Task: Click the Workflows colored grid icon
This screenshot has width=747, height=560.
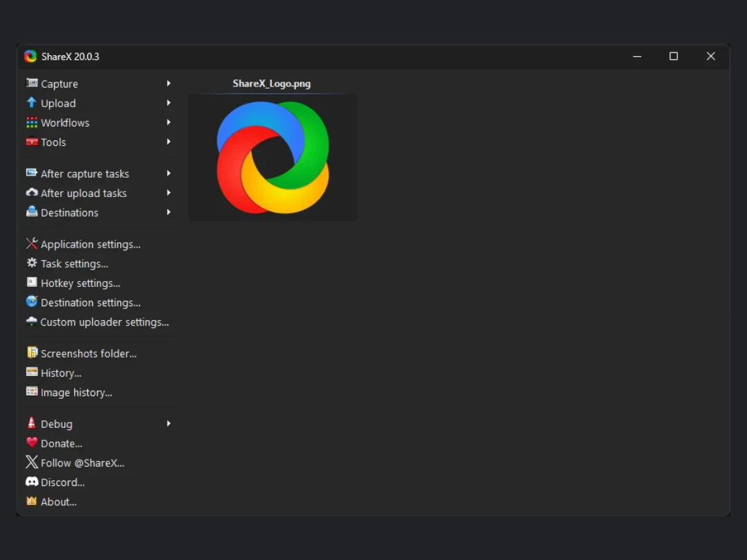Action: tap(31, 122)
